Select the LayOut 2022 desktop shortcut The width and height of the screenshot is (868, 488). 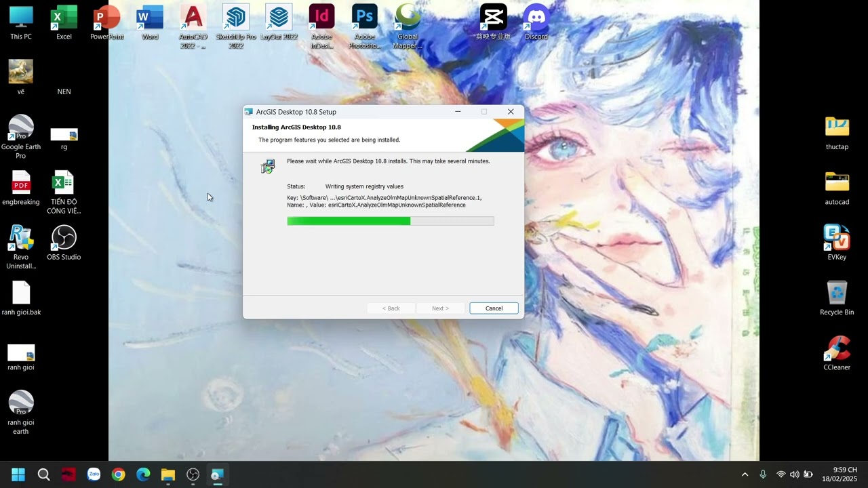(279, 23)
